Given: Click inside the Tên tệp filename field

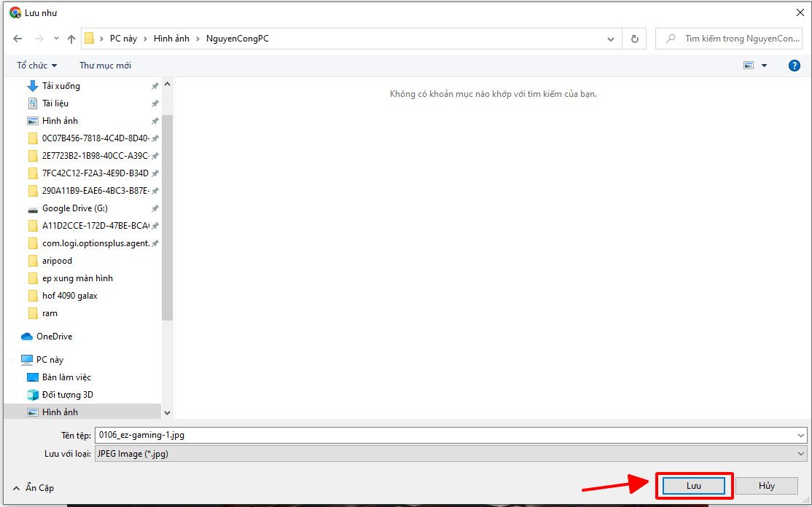Looking at the screenshot, I should click(292, 435).
